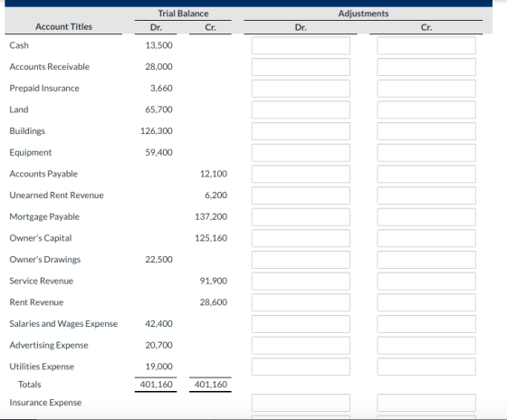Focus Advertising Expense adjustments credit field
The width and height of the screenshot is (507, 420).
click(x=426, y=345)
